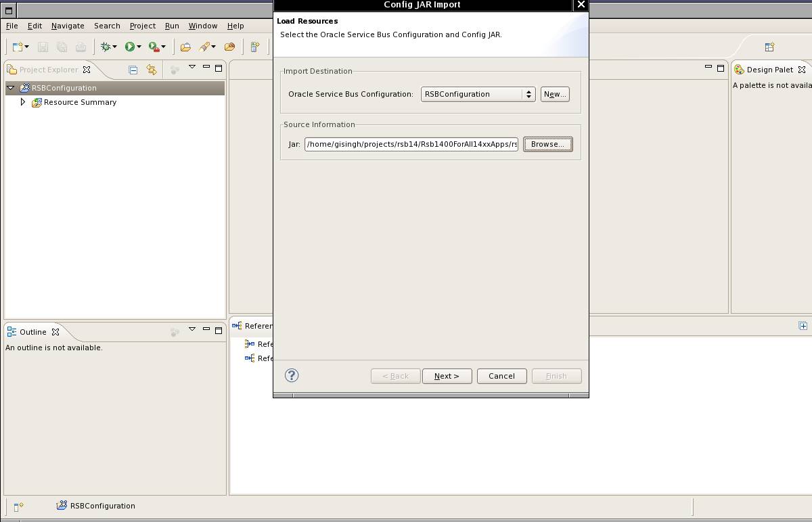The image size is (812, 522).
Task: Open the External Tools dropdown arrow
Action: [163, 47]
